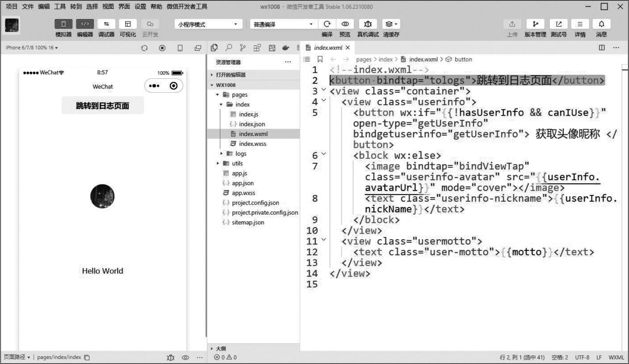The image size is (629, 364).
Task: Expand the utils folder
Action: (254, 163)
